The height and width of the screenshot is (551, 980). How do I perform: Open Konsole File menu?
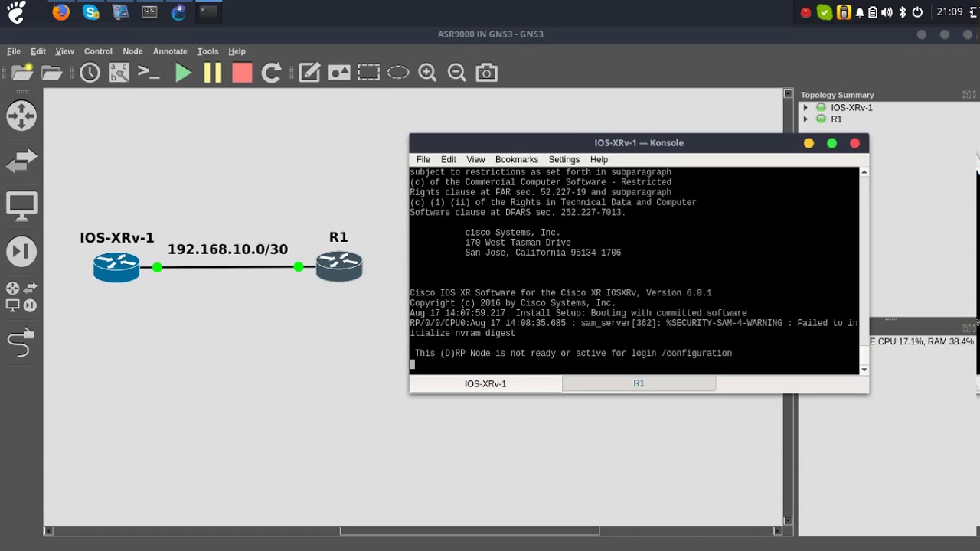point(423,159)
